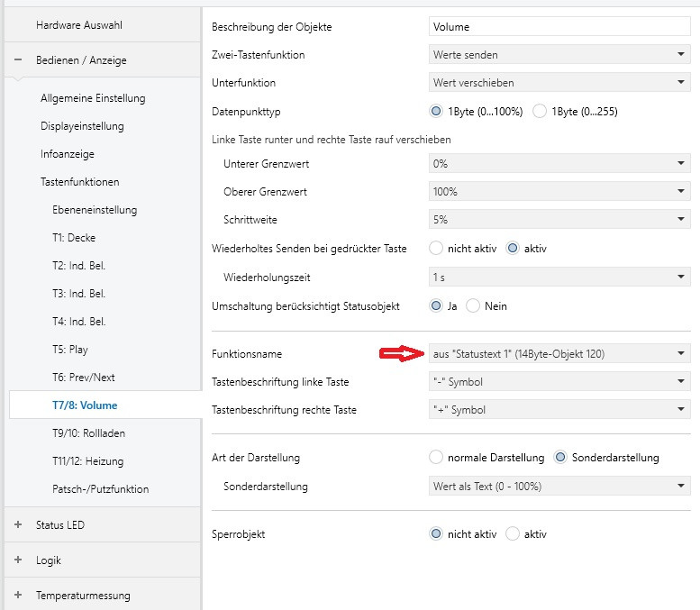Choose Nein for Statusobjekt option
700x610 pixels.
(474, 305)
